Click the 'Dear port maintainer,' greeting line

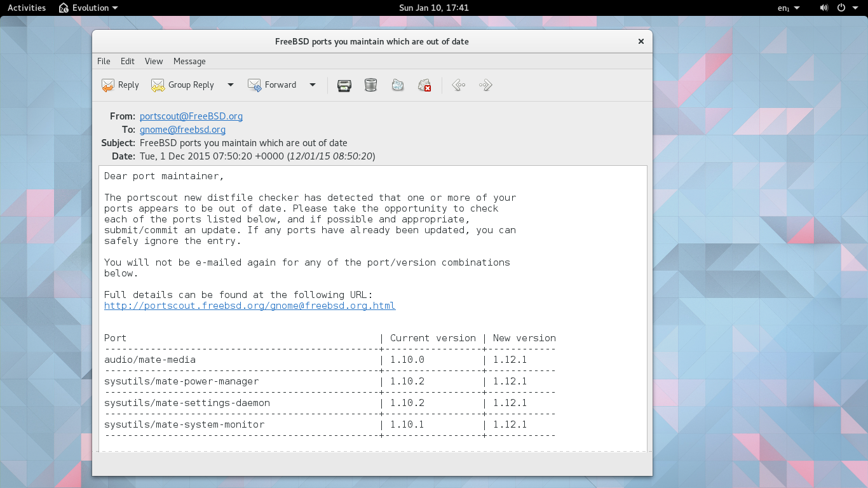tap(164, 176)
